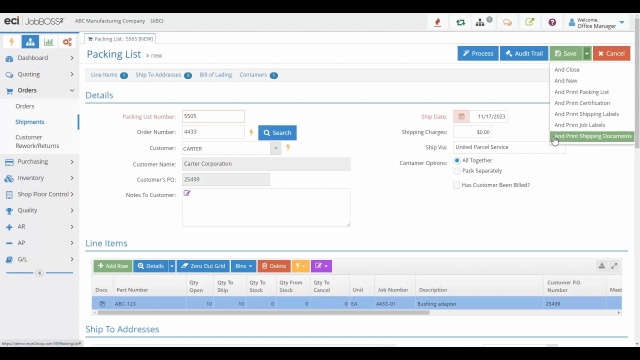This screenshot has height=360, width=640.
Task: Click the edit icon in Notes To Customer
Action: [187, 193]
